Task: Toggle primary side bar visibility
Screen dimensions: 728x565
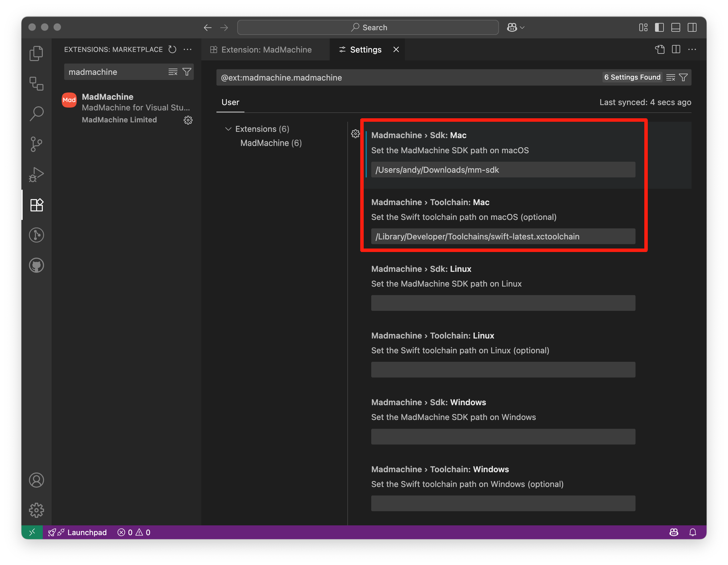Action: pos(659,27)
